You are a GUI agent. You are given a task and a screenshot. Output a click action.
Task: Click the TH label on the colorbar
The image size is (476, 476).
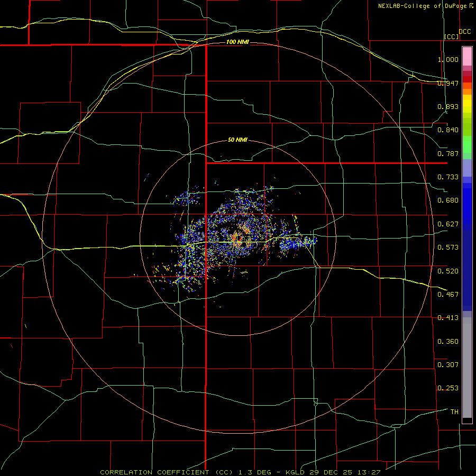454,411
